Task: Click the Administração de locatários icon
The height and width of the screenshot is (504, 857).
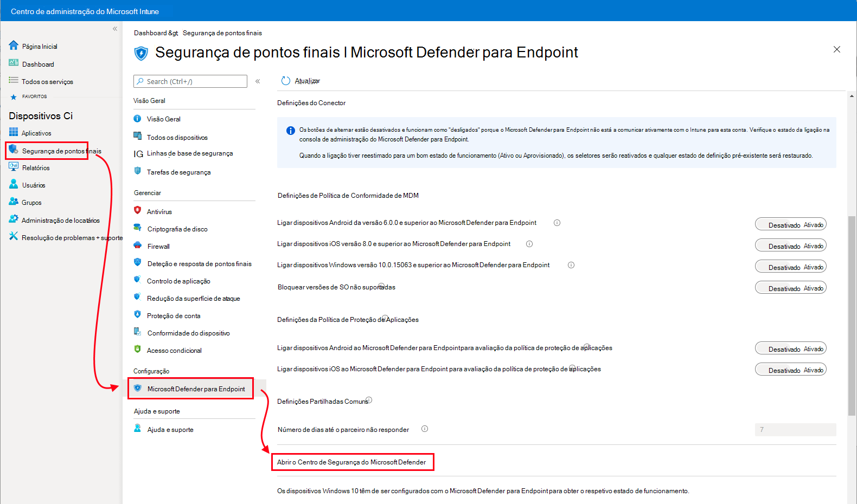Action: [14, 219]
